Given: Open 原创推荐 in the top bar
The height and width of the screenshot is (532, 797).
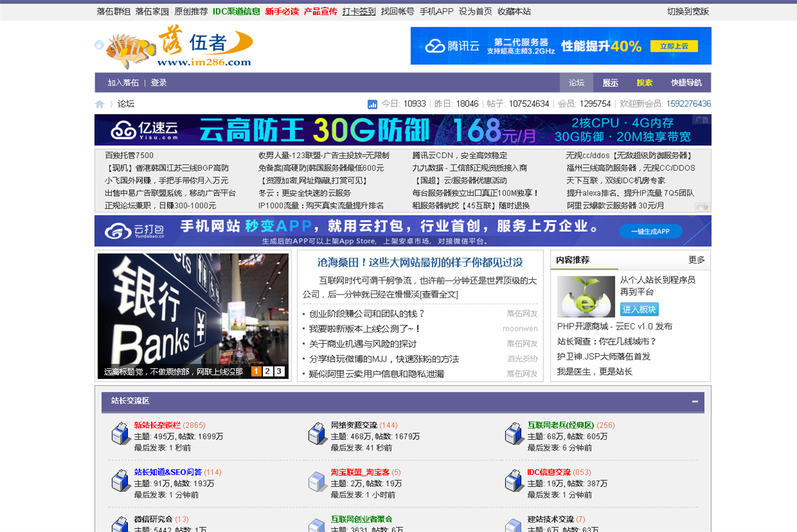Looking at the screenshot, I should [191, 11].
